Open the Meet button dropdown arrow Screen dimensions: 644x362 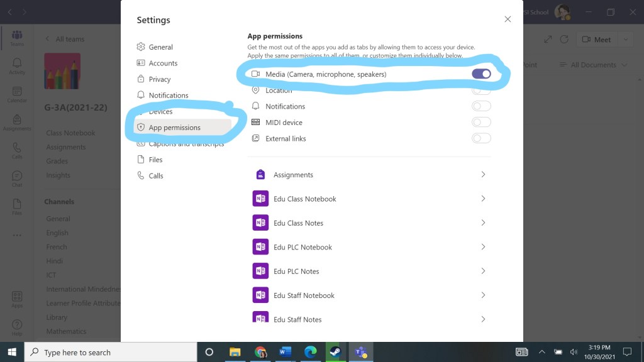click(x=625, y=40)
